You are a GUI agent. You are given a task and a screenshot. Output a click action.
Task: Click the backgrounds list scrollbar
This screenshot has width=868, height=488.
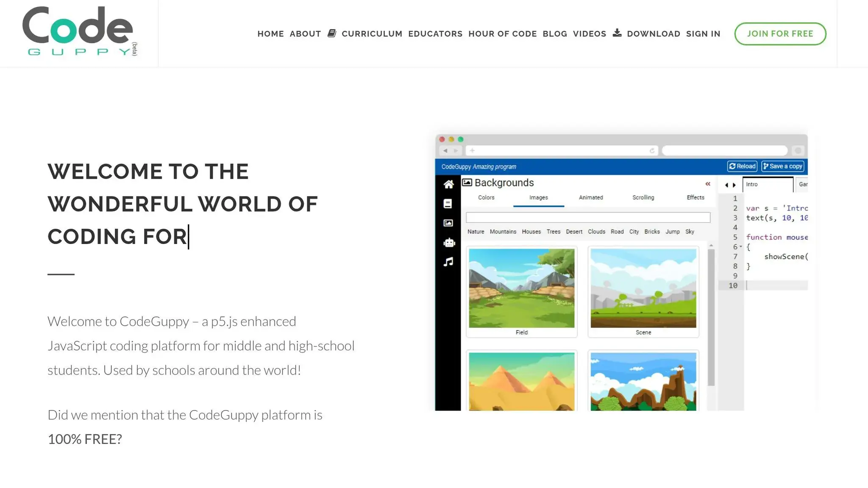[711, 318]
